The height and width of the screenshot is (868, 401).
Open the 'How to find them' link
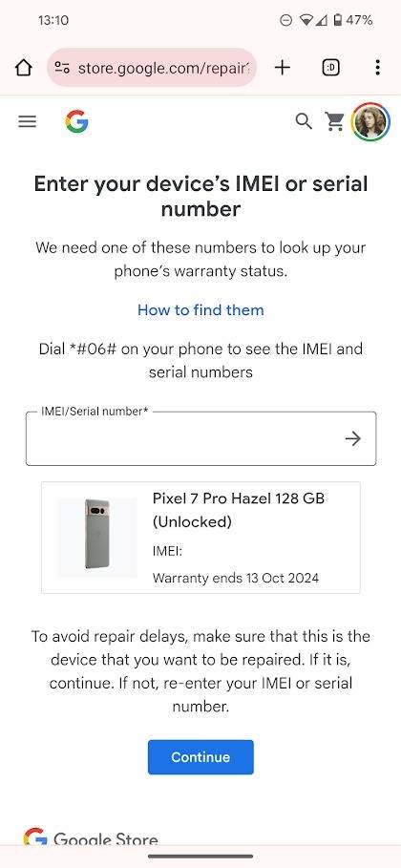(x=200, y=310)
